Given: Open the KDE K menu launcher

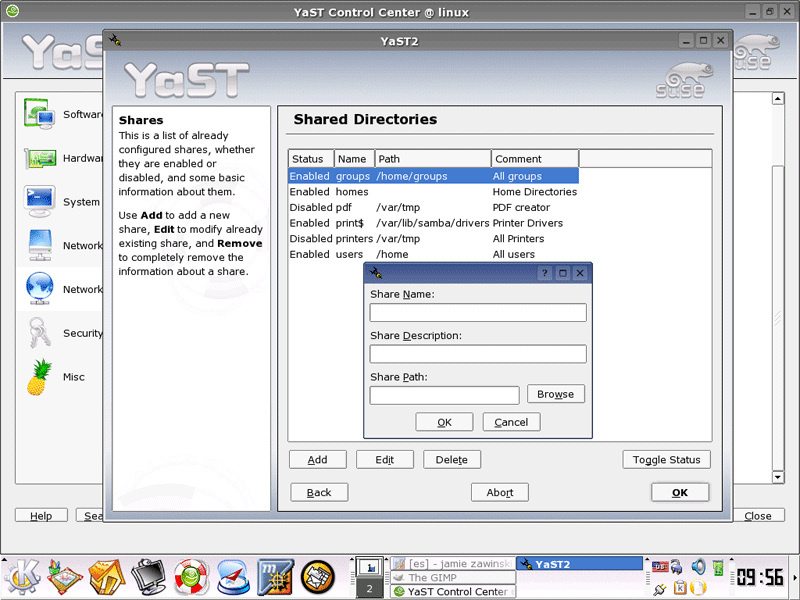Looking at the screenshot, I should pos(21,577).
